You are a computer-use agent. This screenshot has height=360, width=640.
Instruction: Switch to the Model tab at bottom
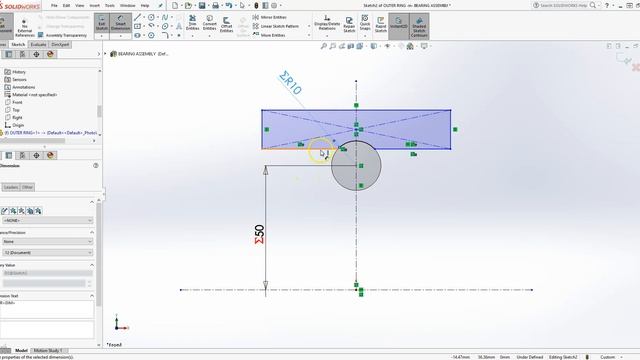coord(21,351)
